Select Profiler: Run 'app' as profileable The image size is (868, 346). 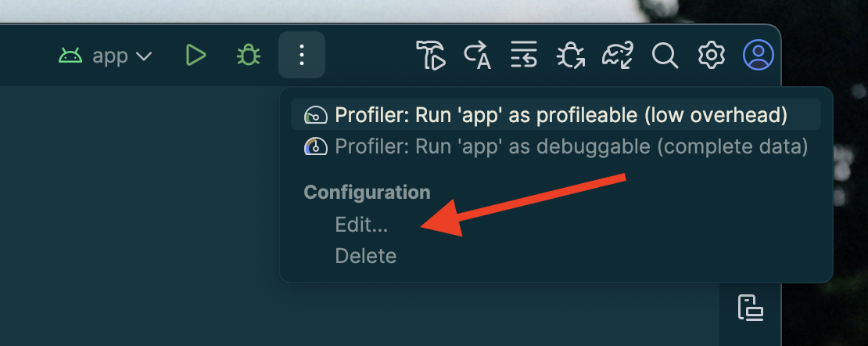pos(560,115)
